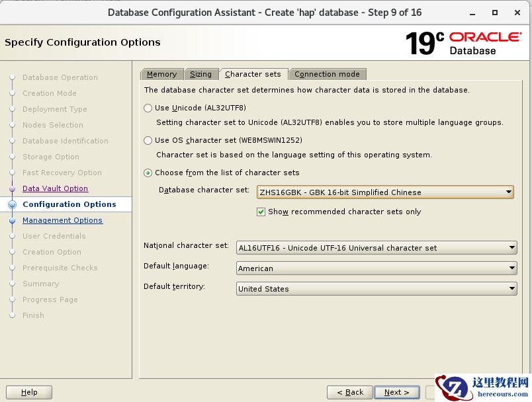
Task: Click the Configuration Options step bullet icon
Action: (x=13, y=204)
